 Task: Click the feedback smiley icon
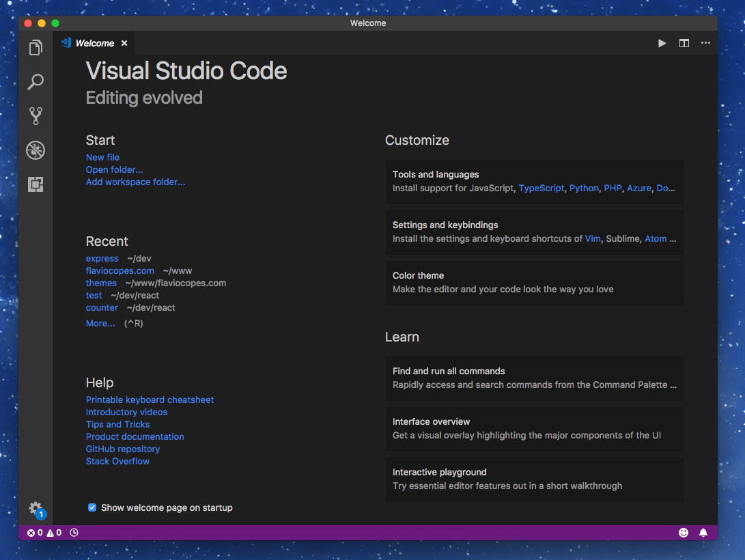point(684,533)
